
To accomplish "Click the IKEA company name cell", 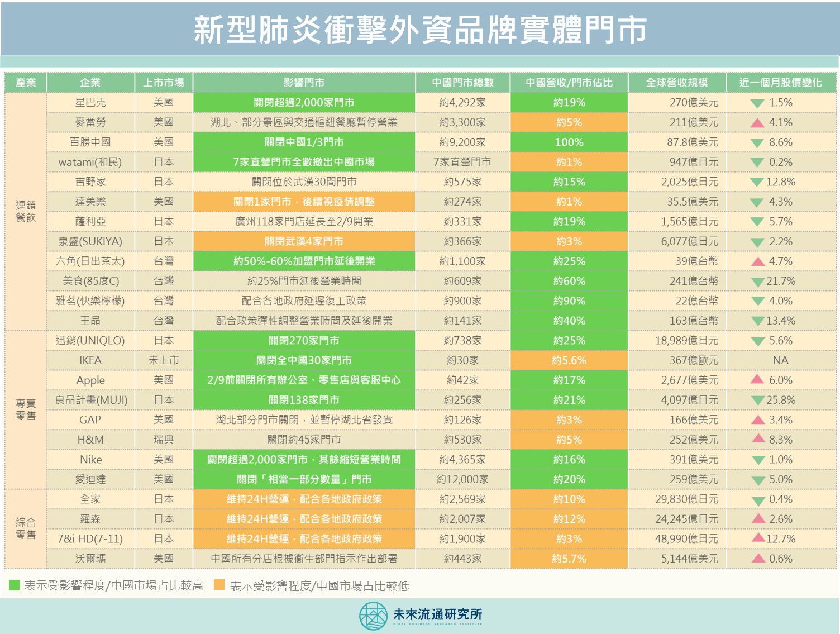I will pos(90,360).
